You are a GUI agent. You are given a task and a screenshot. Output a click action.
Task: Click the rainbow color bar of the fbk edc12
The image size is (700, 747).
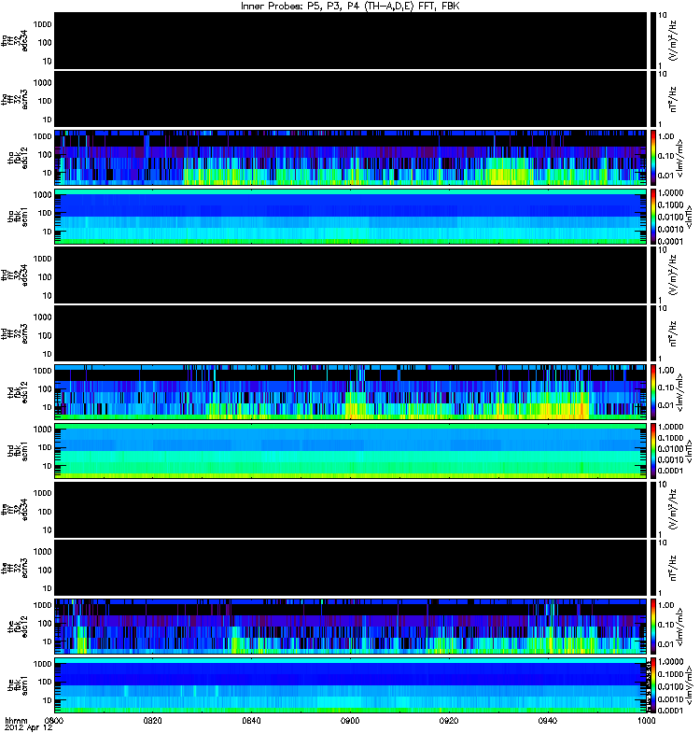pyautogui.click(x=653, y=627)
